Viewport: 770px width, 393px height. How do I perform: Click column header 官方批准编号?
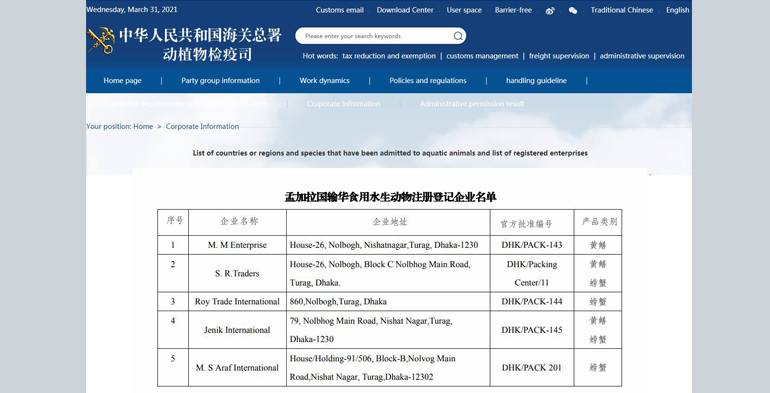pyautogui.click(x=526, y=224)
